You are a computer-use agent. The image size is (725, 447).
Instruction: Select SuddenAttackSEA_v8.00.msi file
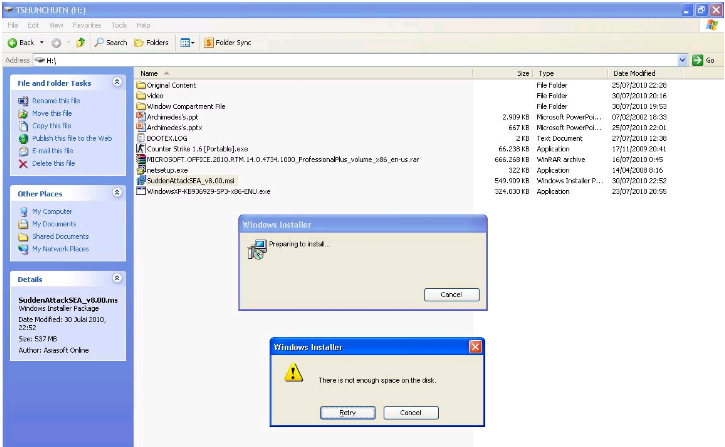[191, 181]
